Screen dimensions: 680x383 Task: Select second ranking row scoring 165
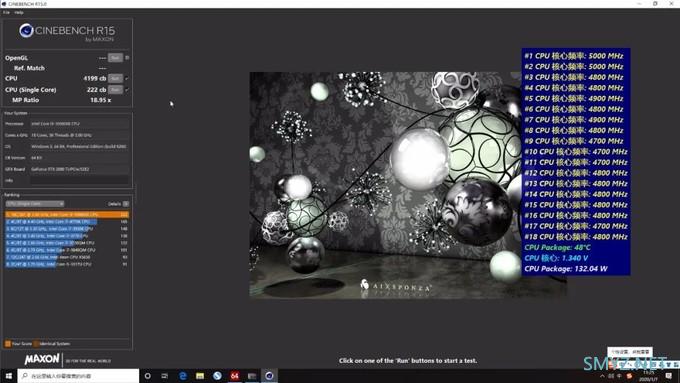pos(67,222)
